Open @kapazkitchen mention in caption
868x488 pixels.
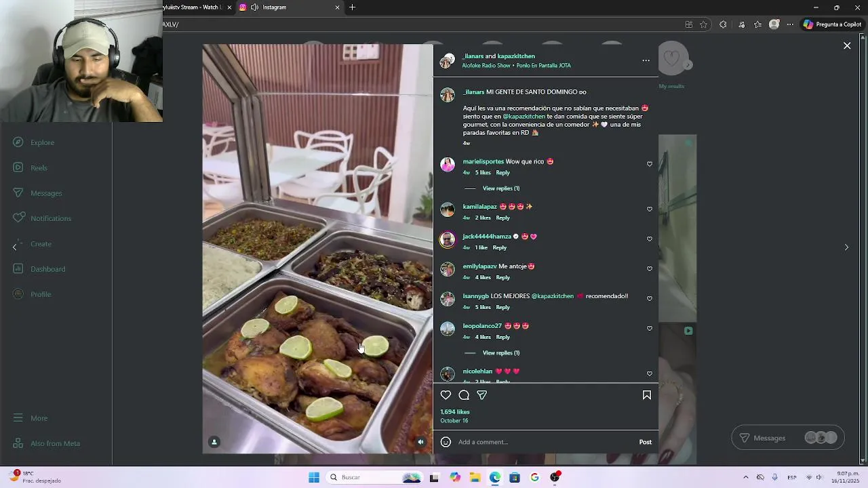[x=524, y=117]
